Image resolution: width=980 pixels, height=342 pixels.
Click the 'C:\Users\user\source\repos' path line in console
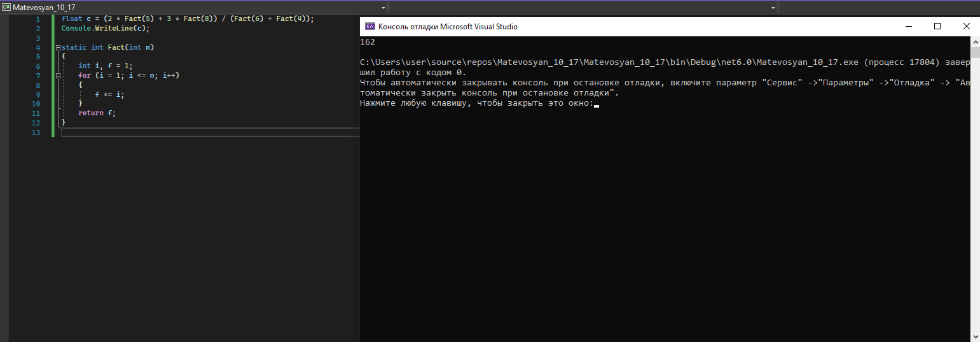(x=665, y=62)
